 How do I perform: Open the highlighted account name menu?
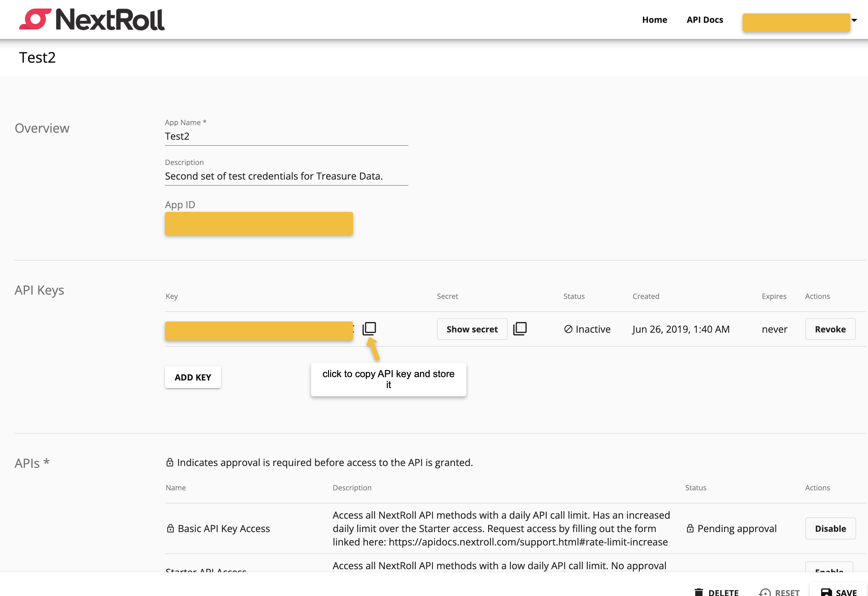[x=796, y=23]
